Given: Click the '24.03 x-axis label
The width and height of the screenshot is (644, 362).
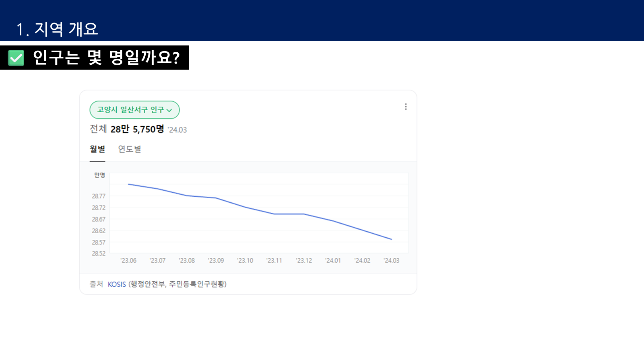Looking at the screenshot, I should pos(391,261).
